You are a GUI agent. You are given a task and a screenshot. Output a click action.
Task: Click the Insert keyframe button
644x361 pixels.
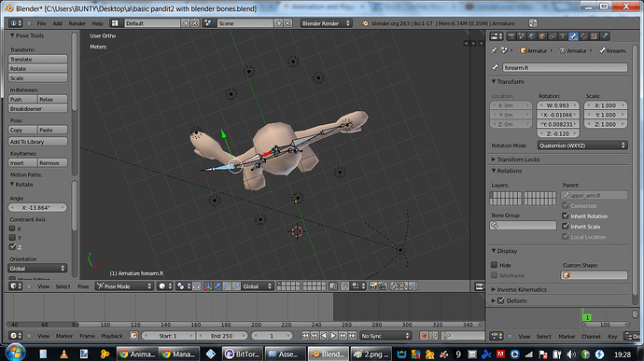coord(22,163)
